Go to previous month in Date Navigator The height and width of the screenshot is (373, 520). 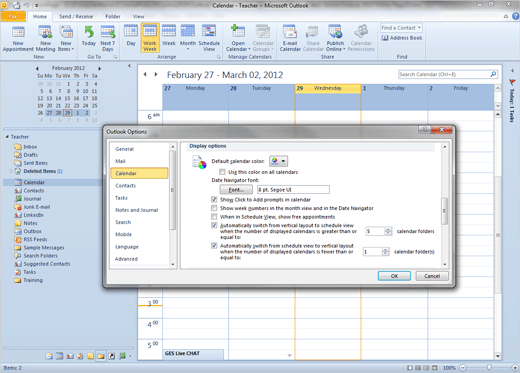click(37, 68)
